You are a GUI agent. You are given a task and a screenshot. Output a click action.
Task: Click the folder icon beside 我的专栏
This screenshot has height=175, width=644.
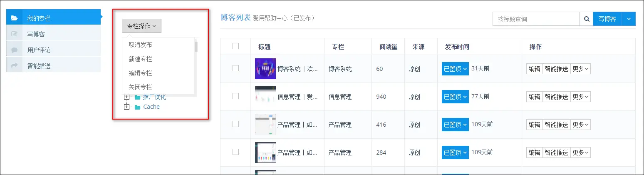click(x=14, y=18)
